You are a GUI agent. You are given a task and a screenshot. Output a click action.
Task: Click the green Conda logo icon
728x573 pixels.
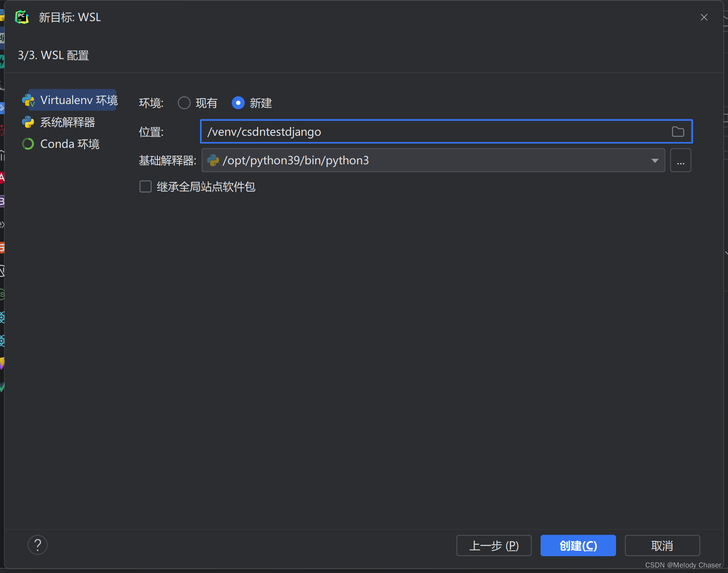point(28,144)
